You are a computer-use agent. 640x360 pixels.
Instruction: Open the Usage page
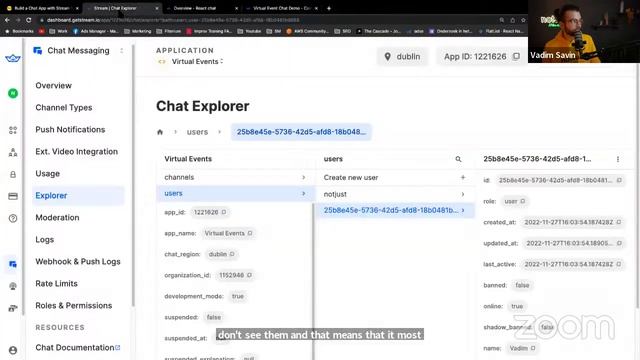tap(47, 173)
